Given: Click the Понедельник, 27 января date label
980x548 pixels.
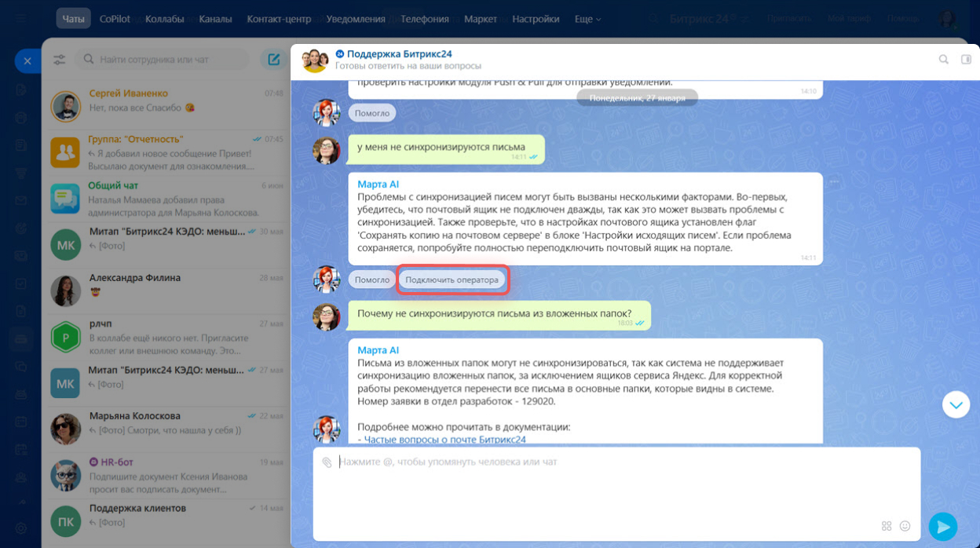Looking at the screenshot, I should [x=637, y=98].
